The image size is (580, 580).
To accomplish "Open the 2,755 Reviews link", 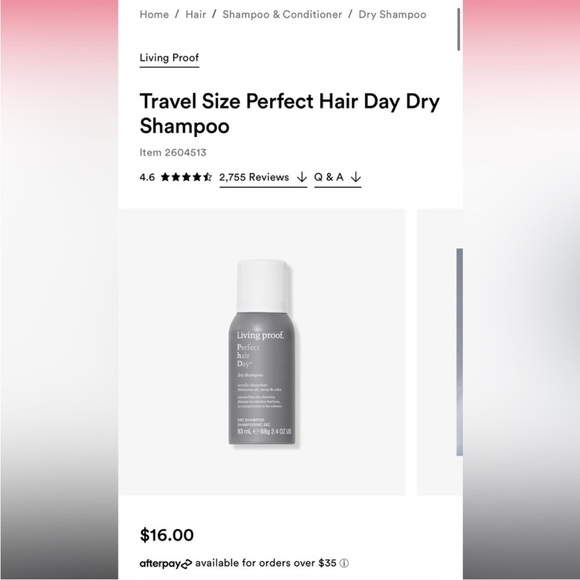I will click(263, 178).
